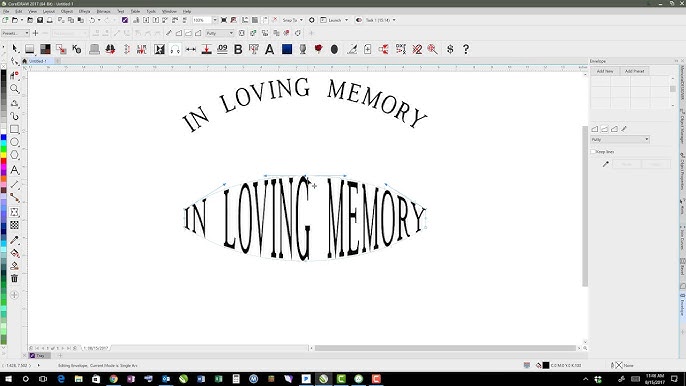The image size is (686, 386).
Task: Click the dollar sign toolbar icon
Action: coord(450,49)
